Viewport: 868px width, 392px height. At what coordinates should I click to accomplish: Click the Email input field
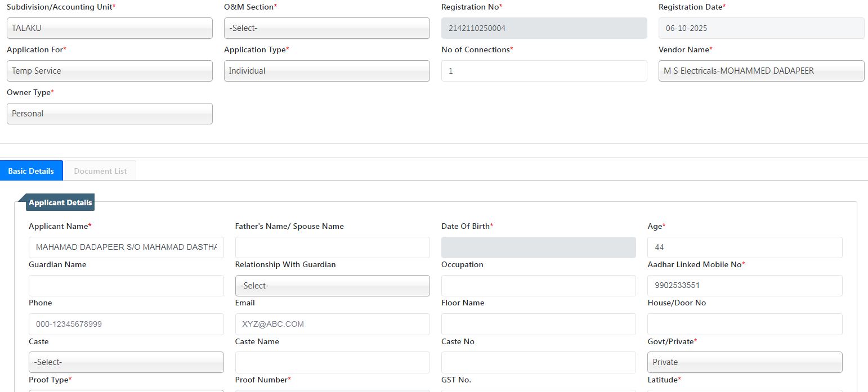click(332, 324)
